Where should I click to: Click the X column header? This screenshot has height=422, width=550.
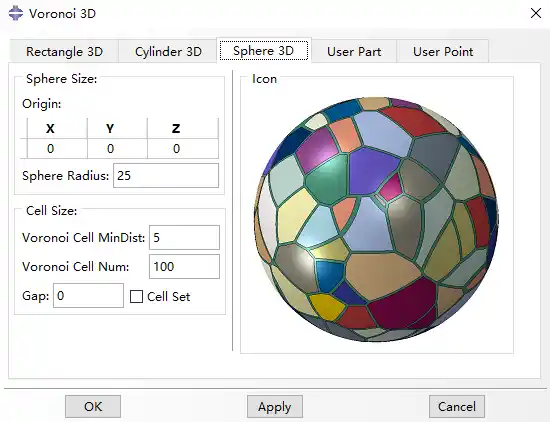[x=57, y=128]
